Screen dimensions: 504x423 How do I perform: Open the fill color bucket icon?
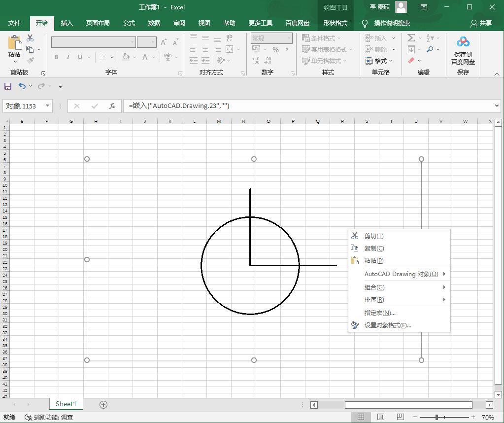[127, 58]
